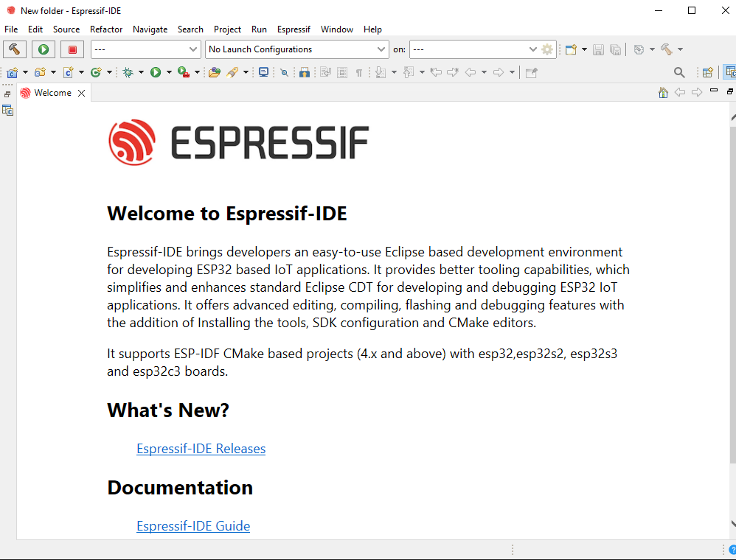Viewport: 736px width, 560px height.
Task: Click the gear icon to edit the launch target
Action: [547, 49]
